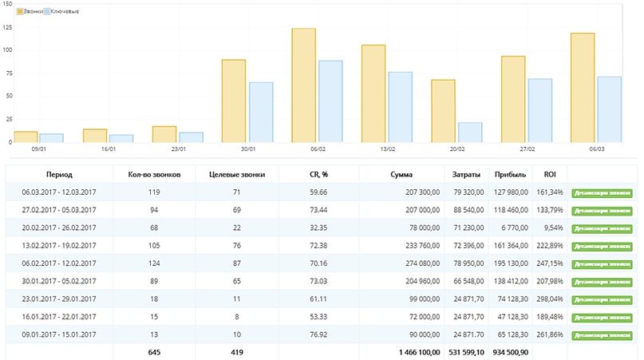Screen dimensions: 644x360
Task: Click period cell 06.03.2017 - 12.03.2017
Action: point(59,192)
